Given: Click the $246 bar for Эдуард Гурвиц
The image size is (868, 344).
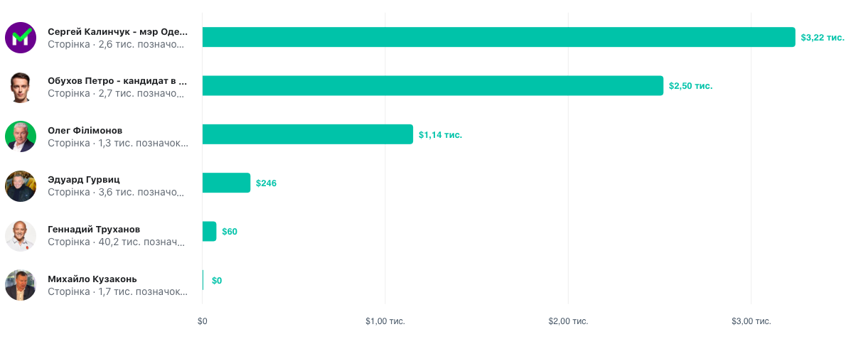Looking at the screenshot, I should click(226, 183).
